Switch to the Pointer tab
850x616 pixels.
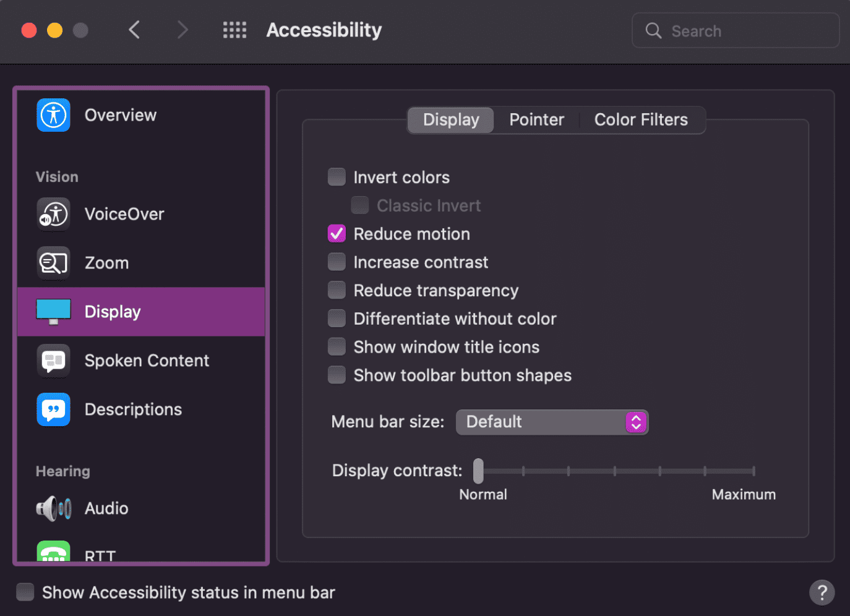tap(536, 119)
